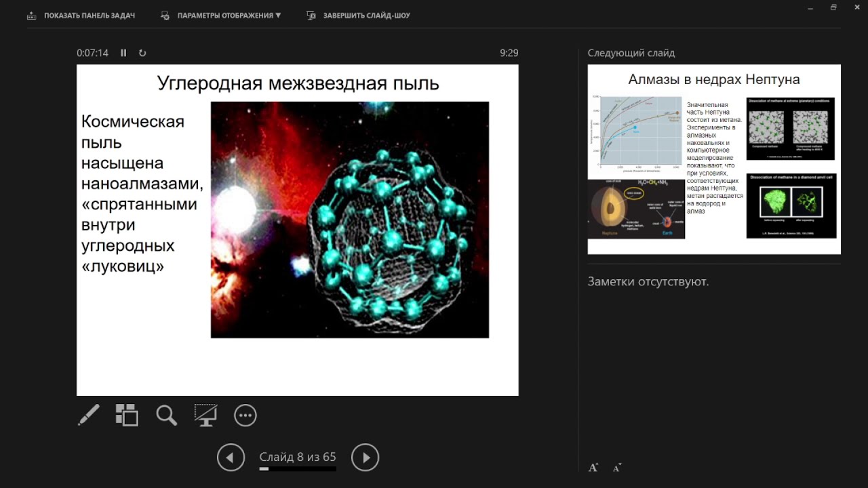Close the presenter view window
This screenshot has height=488, width=868.
click(857, 7)
